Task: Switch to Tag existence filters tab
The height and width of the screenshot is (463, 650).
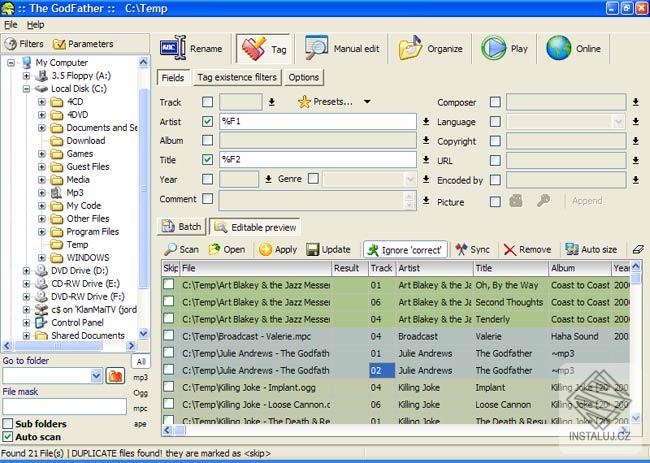Action: pyautogui.click(x=235, y=77)
